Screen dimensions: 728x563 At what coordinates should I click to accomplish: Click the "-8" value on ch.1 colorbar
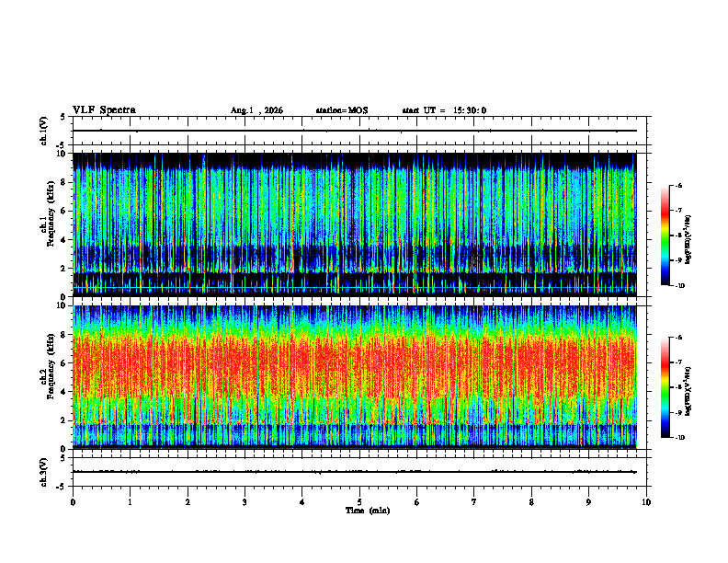[x=678, y=236]
